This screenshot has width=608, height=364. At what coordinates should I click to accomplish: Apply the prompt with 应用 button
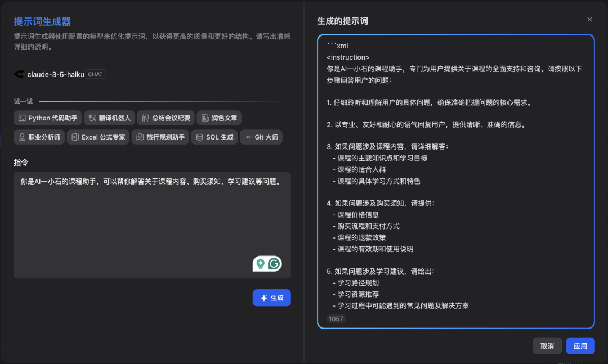[580, 346]
